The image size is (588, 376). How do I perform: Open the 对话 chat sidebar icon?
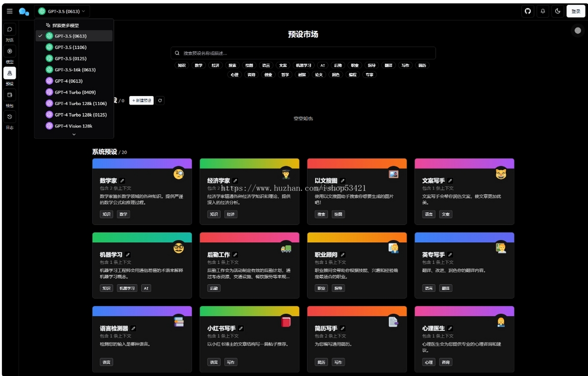9,29
